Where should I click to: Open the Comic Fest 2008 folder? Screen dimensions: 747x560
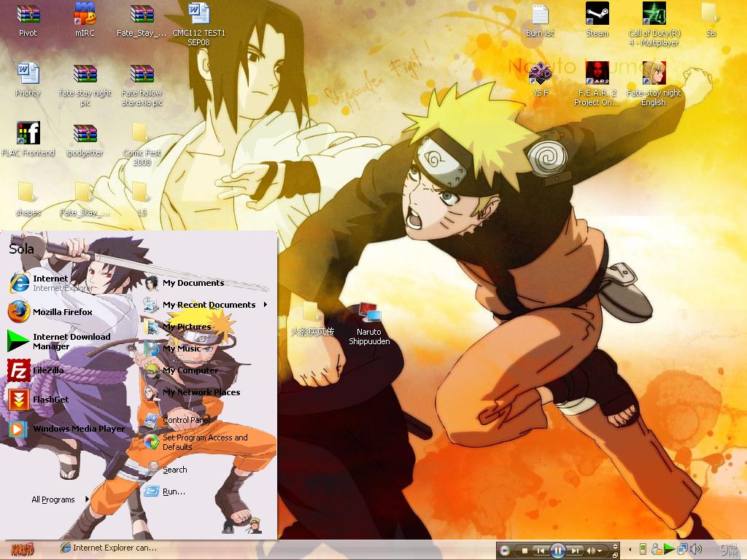click(142, 144)
